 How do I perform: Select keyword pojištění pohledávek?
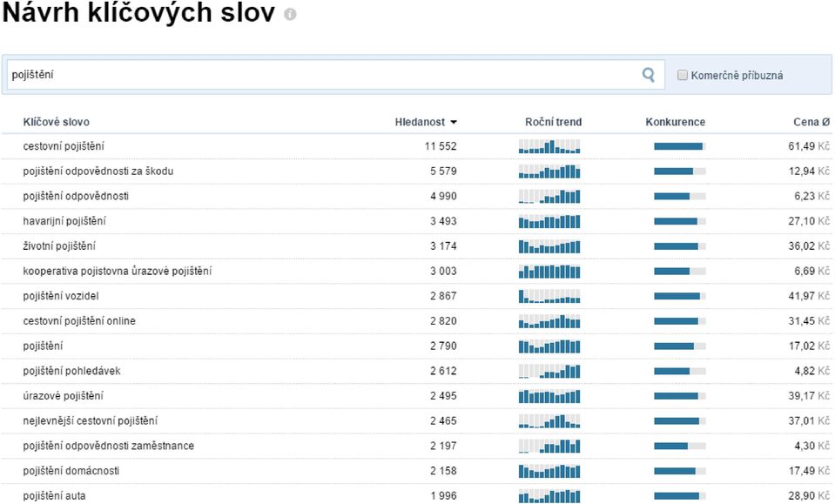[x=71, y=371]
